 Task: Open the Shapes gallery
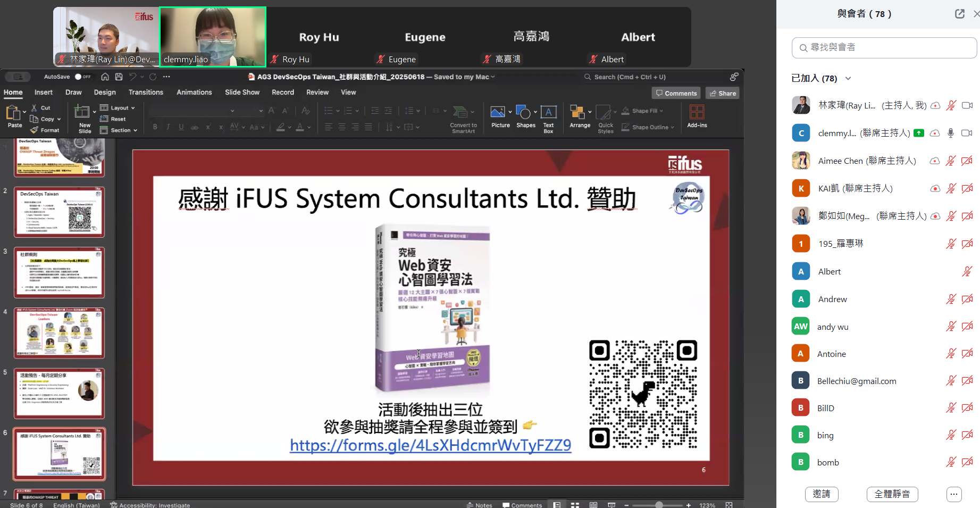click(524, 112)
